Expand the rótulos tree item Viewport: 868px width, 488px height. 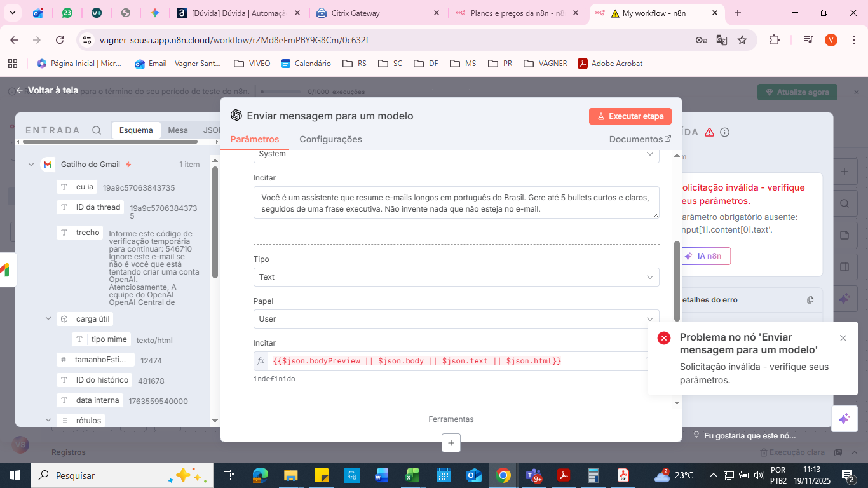tap(48, 420)
